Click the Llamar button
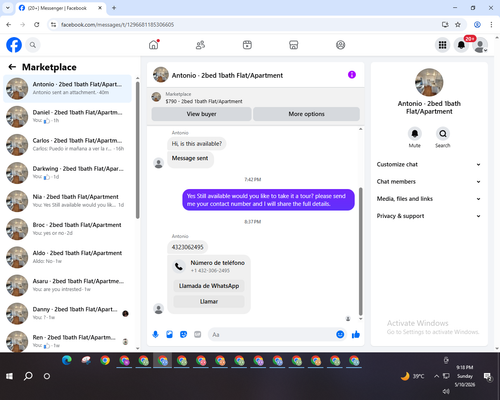The width and height of the screenshot is (500, 400). coord(209,301)
